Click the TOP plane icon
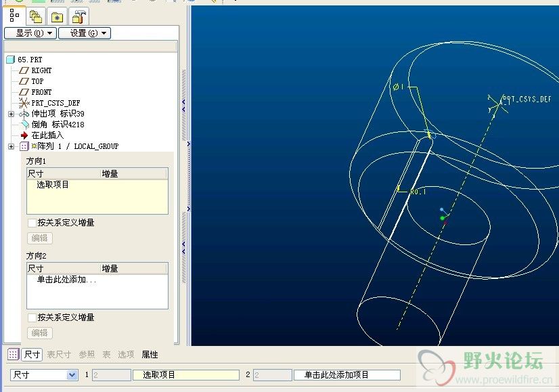 point(24,81)
